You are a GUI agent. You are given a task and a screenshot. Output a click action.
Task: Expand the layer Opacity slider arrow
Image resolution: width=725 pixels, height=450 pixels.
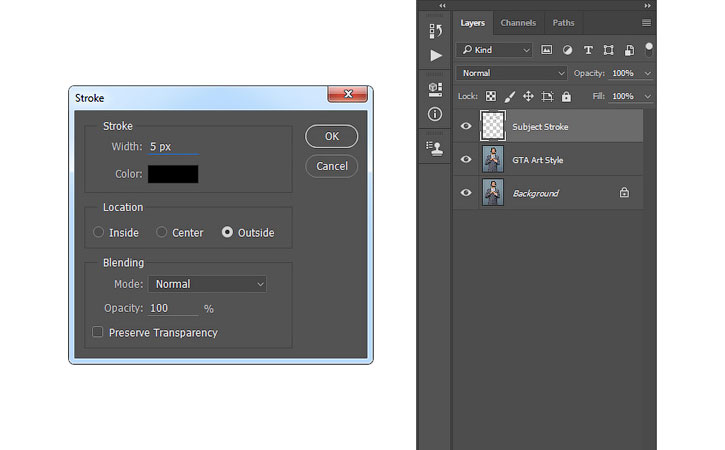coord(647,73)
